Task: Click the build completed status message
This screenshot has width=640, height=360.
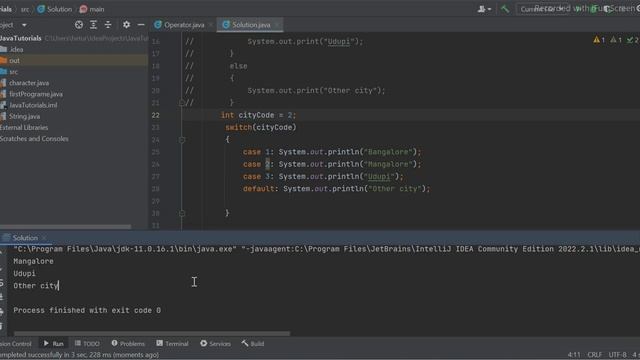Action: pos(80,355)
